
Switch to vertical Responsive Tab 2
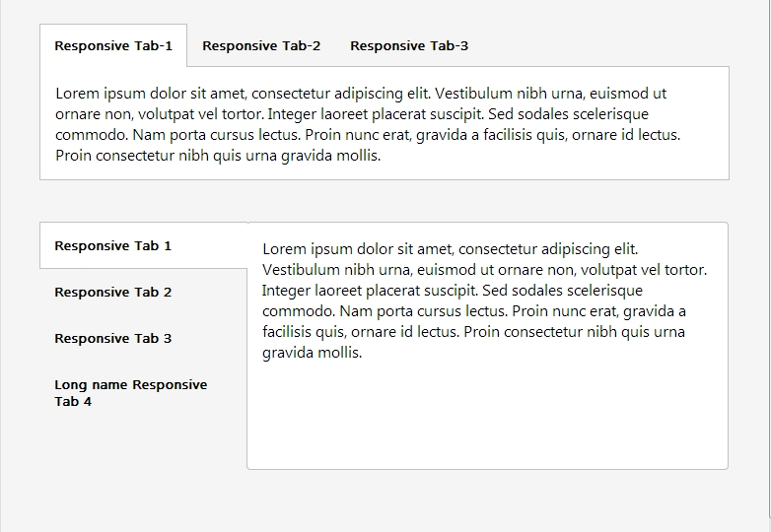(x=113, y=293)
